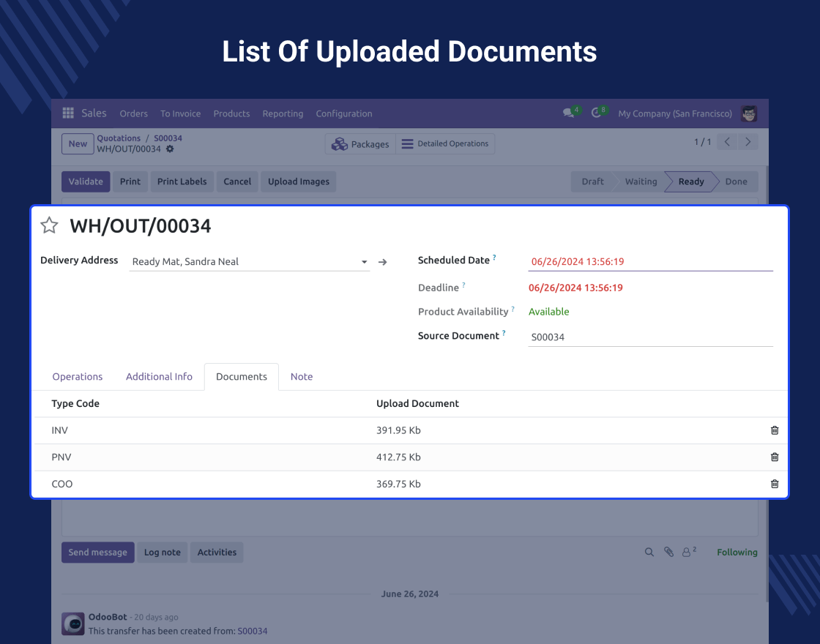Image resolution: width=820 pixels, height=644 pixels.
Task: Delete the PNV document row
Action: tap(775, 457)
